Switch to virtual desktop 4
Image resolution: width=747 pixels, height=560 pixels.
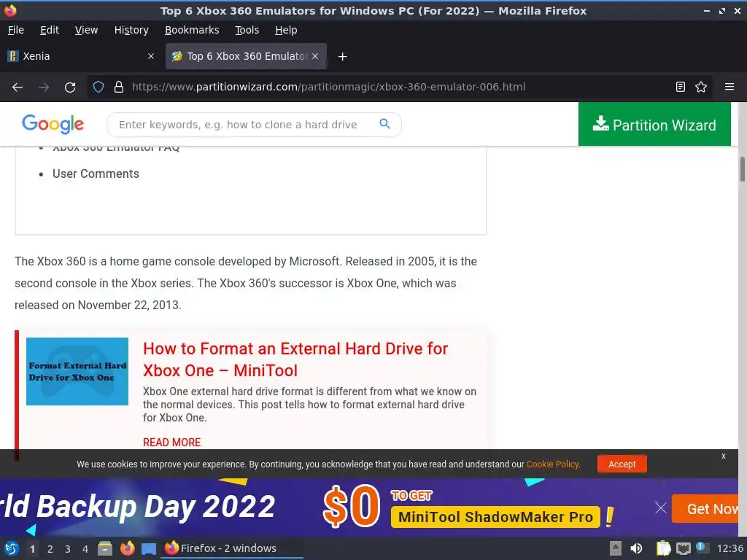click(x=85, y=549)
